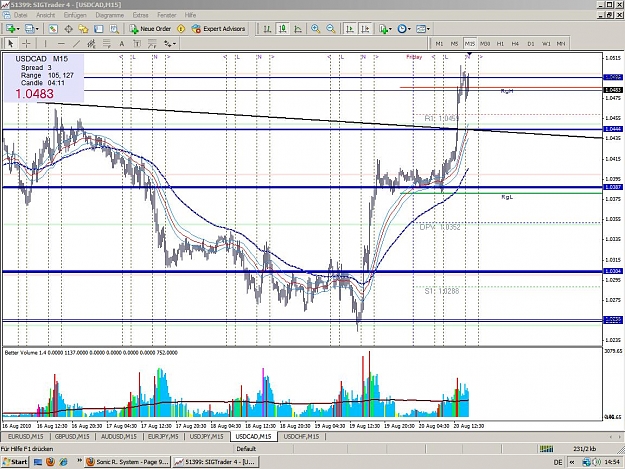Expand the taskbar quick launch chevron
The image size is (625, 469).
point(79,461)
